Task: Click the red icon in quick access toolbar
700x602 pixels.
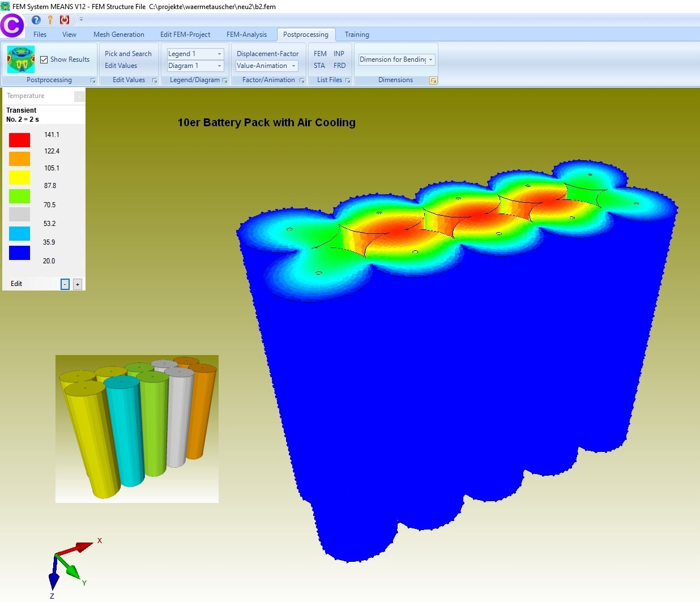Action: tap(65, 20)
